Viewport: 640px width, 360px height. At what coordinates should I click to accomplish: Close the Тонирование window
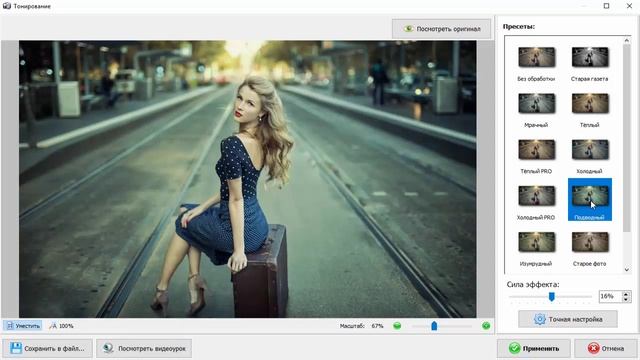pos(629,6)
